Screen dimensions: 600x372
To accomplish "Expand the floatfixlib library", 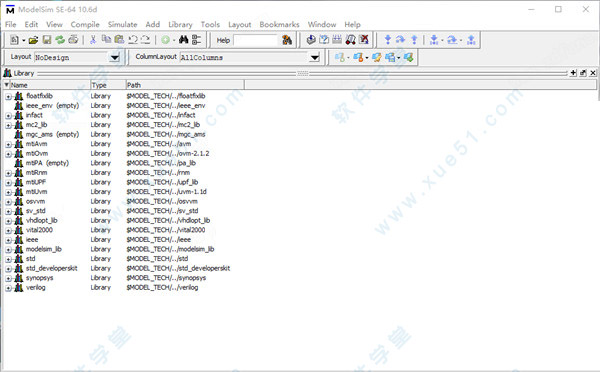I will tap(8, 96).
